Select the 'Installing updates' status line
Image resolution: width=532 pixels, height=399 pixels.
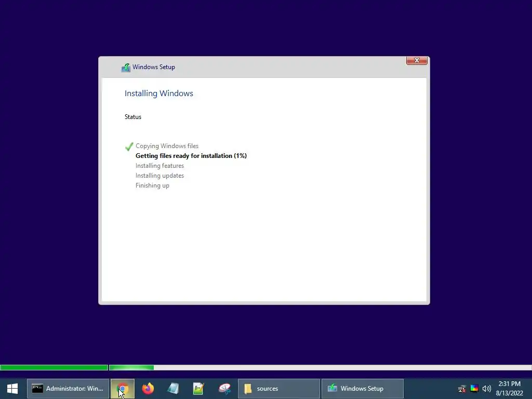[x=159, y=176]
